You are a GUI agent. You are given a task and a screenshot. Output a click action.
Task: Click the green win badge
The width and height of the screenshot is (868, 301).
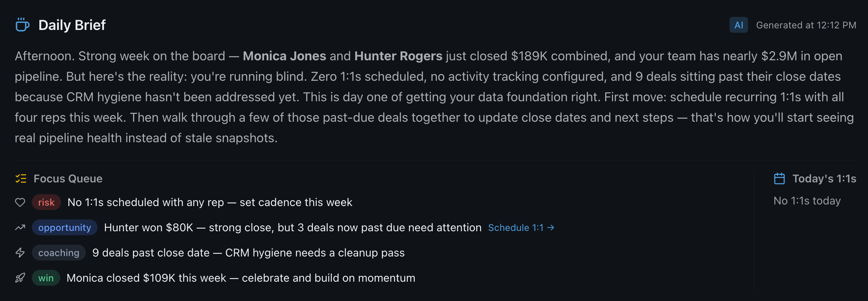[x=46, y=278]
